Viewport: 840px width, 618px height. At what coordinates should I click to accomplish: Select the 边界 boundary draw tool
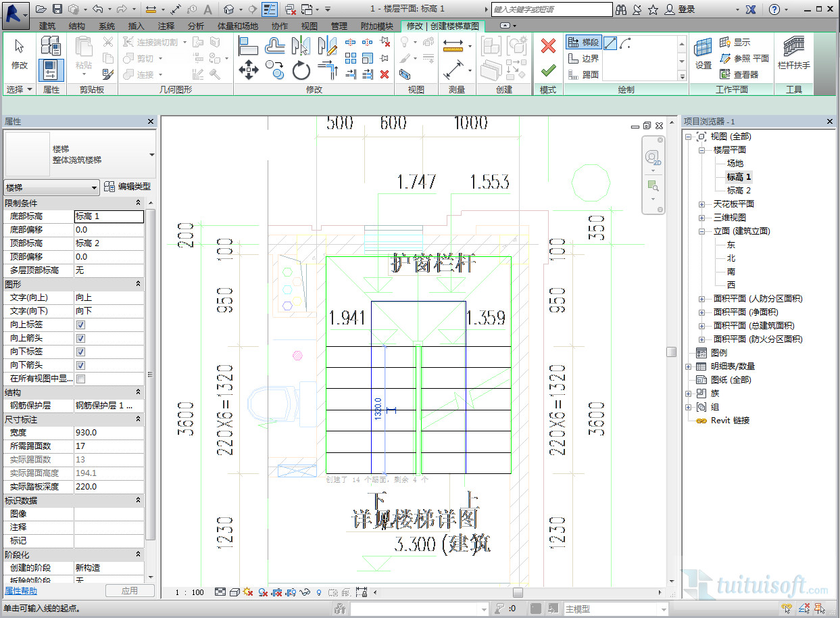click(x=583, y=58)
